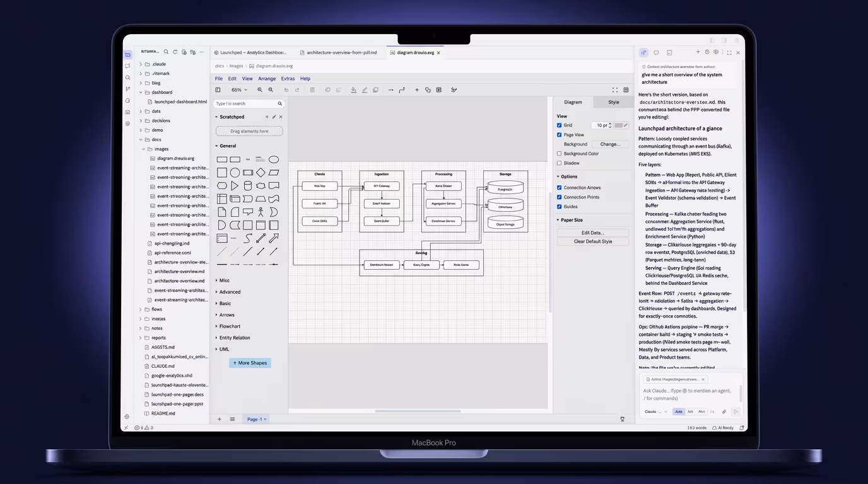Add to Scratchpad with plus icon
This screenshot has width=868, height=484.
267,117
